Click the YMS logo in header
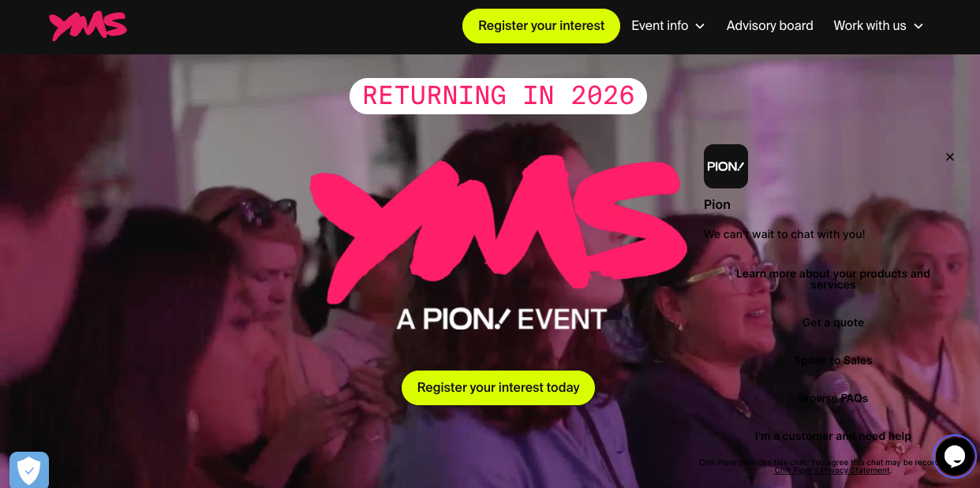 pos(88,26)
